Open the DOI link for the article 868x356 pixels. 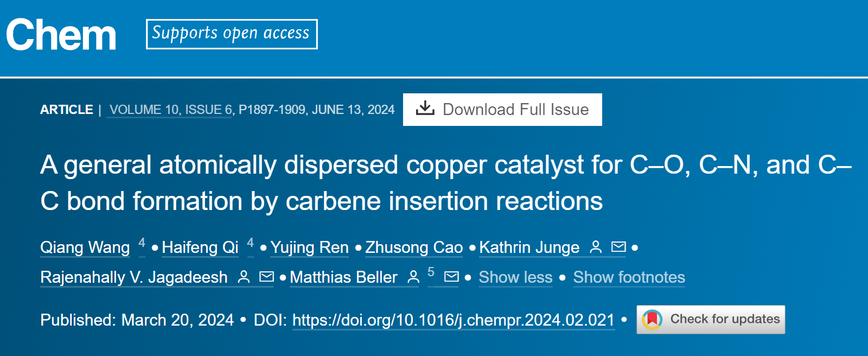coord(454,320)
